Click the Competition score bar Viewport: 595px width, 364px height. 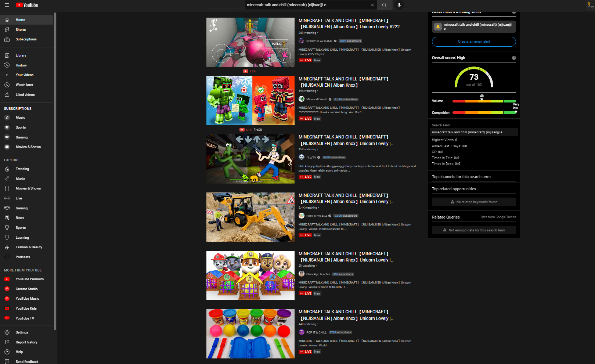point(484,113)
